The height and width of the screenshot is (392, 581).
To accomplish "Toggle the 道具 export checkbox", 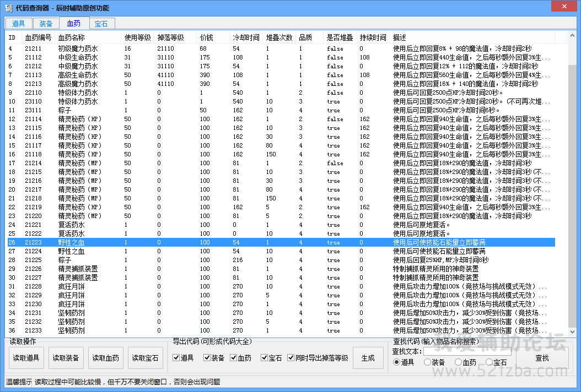I will (x=176, y=358).
